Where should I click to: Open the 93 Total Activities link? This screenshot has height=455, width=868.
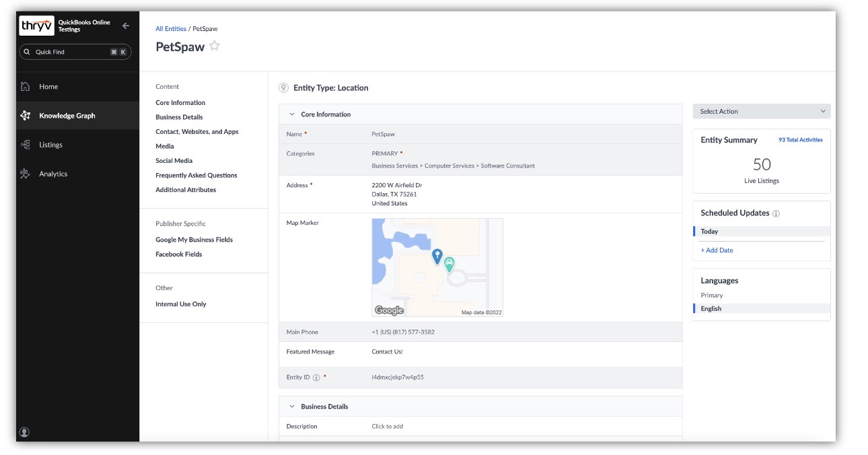pos(801,140)
